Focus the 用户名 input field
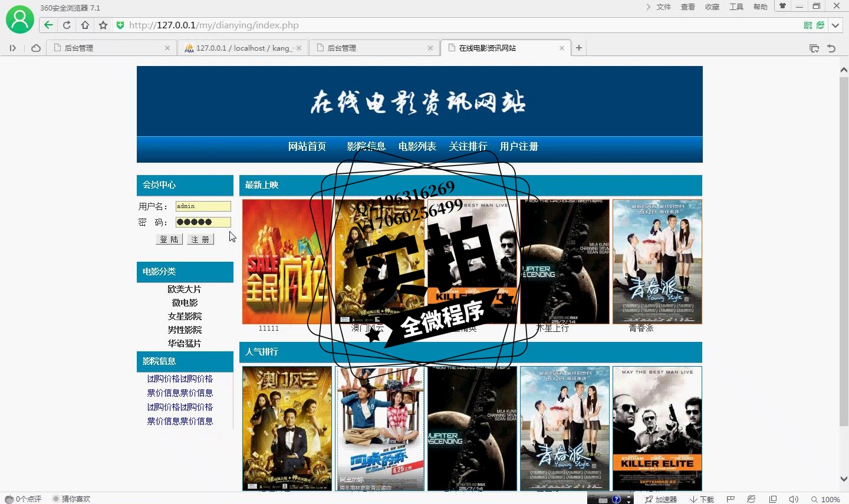849x504 pixels. pyautogui.click(x=203, y=206)
